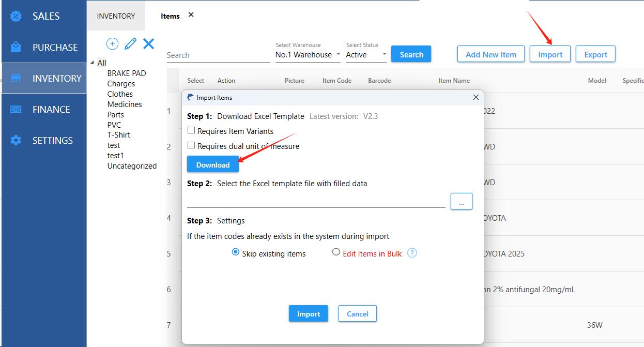This screenshot has width=644, height=347.
Task: Click the add category plus icon
Action: point(112,44)
